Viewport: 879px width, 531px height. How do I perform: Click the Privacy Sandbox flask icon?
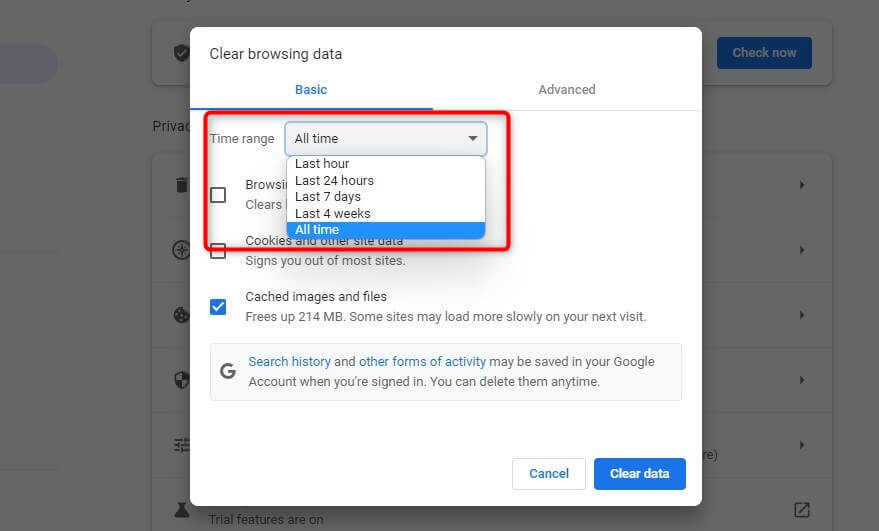181,509
